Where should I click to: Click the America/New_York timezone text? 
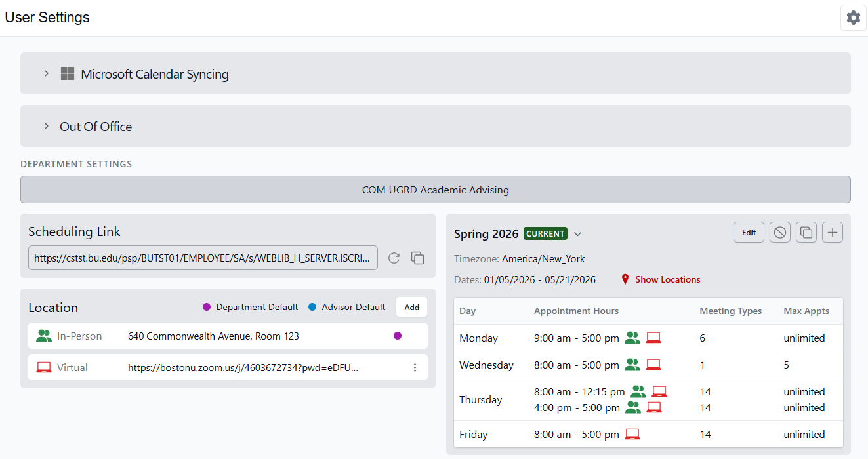[x=543, y=259]
